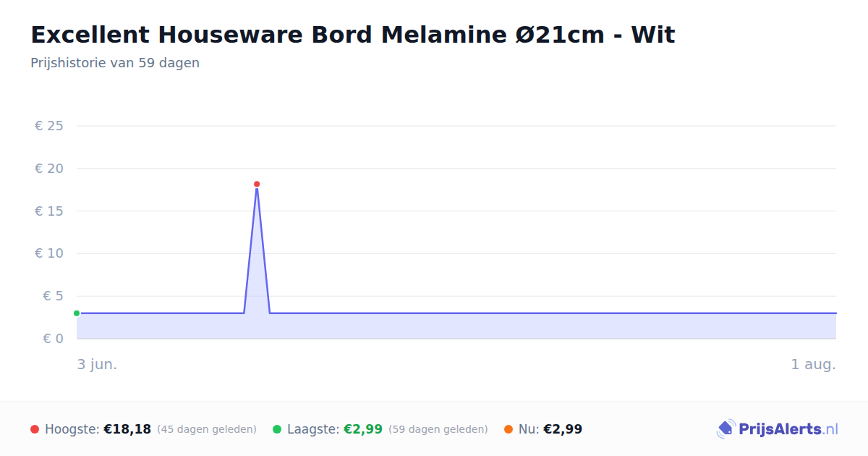Click the 1 aug. end date label
This screenshot has width=868, height=456.
point(814,364)
